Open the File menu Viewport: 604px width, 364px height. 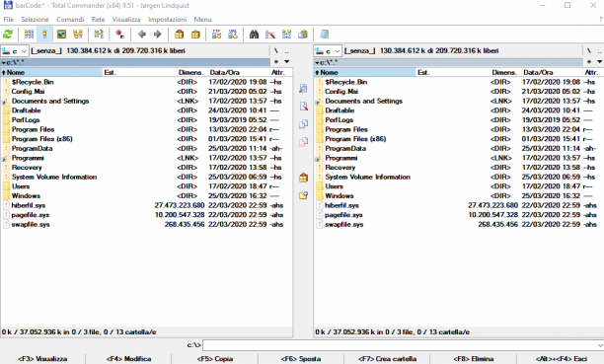[x=9, y=20]
